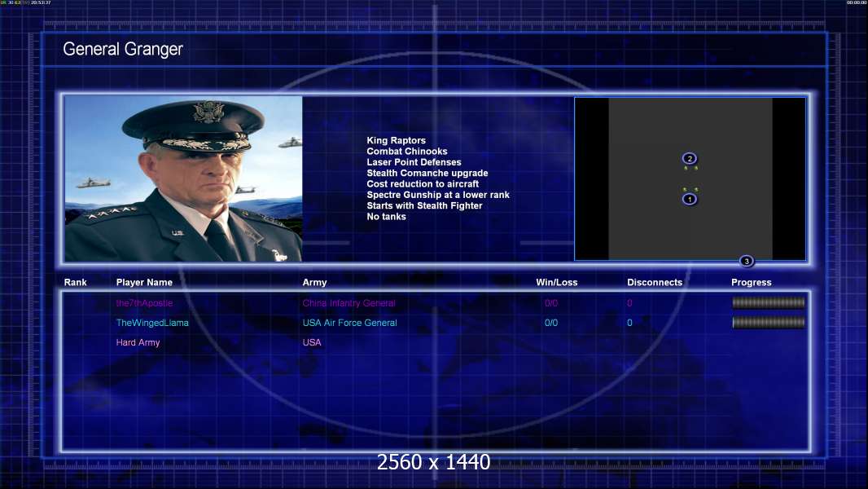Click the Win/Loss column header

coord(556,283)
